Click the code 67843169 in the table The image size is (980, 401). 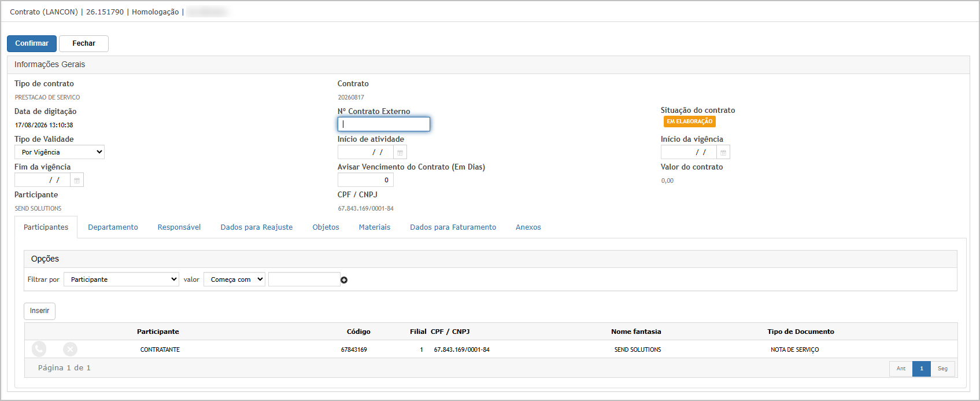354,350
